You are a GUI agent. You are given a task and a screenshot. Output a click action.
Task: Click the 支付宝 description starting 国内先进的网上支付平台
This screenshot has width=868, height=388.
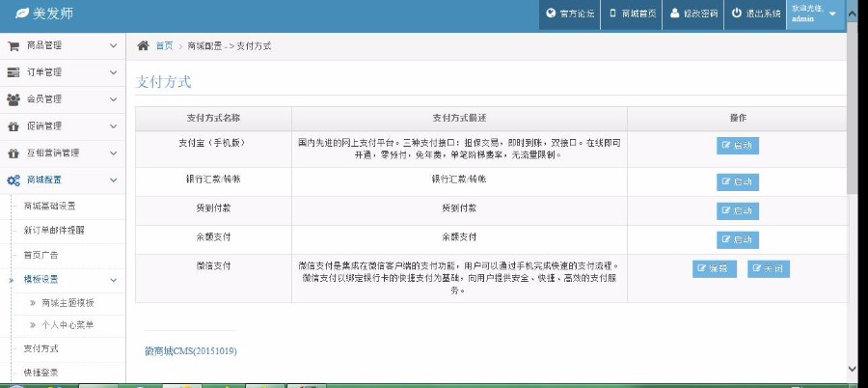tap(459, 149)
